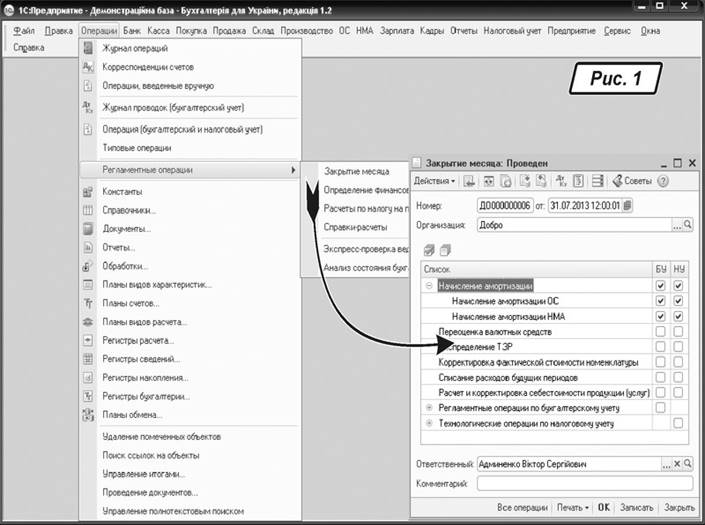Screen dimensions: 705x525
Task: Click the uncheck-all icon above the list
Action: tap(445, 250)
